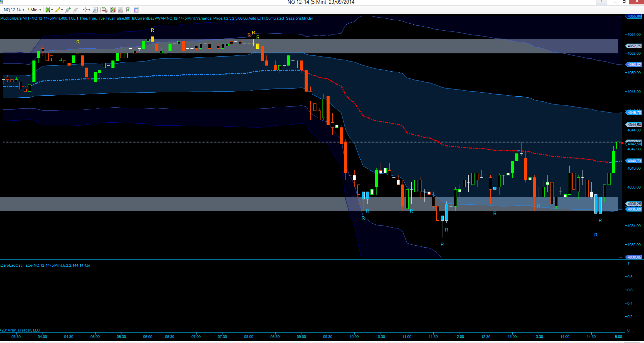Open the NQ 12-14 instrument dropdown

tap(14, 10)
